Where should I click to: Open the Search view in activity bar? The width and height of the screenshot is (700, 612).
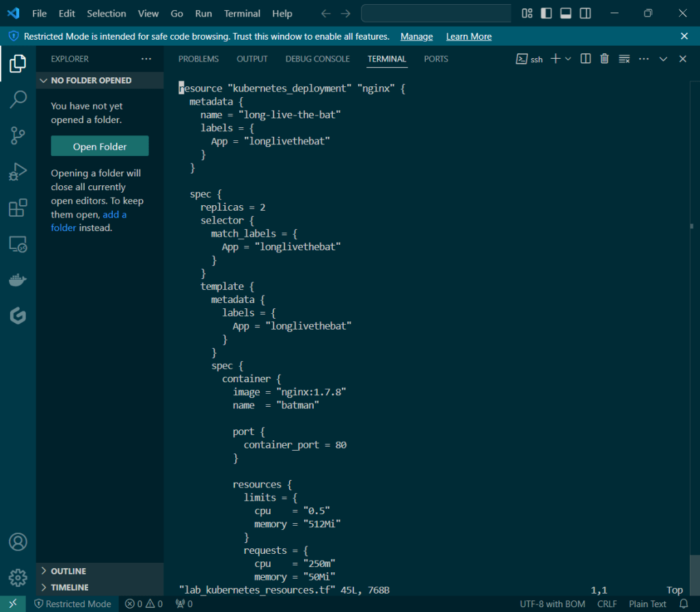tap(18, 100)
